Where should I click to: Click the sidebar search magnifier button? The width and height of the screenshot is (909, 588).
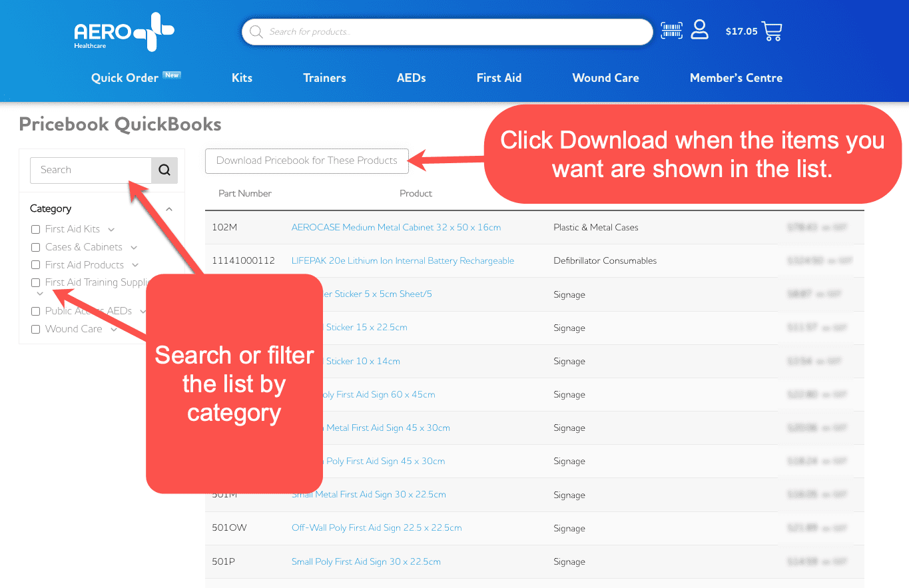tap(164, 170)
